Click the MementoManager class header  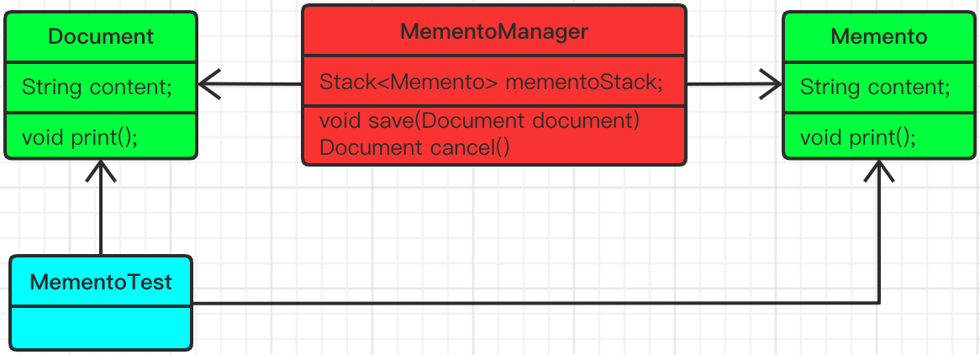point(493,32)
